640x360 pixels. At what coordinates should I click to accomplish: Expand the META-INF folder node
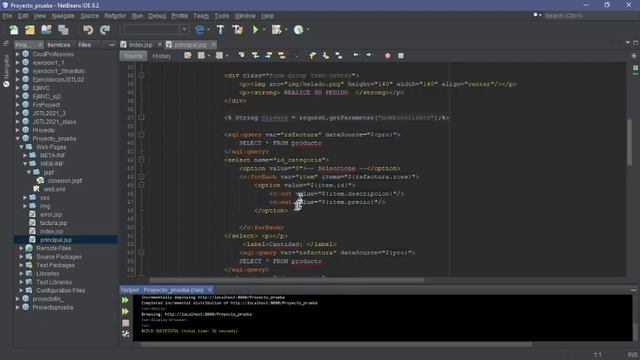(25, 156)
